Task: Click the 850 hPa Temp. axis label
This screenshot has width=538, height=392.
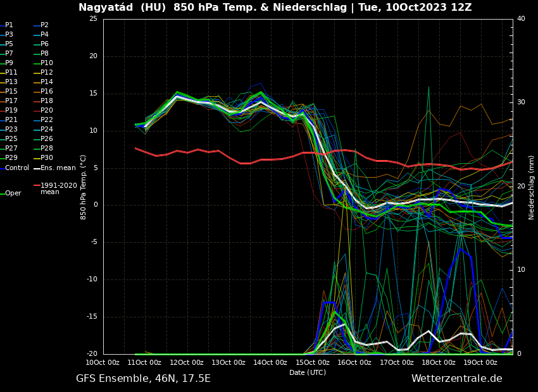Action: (x=84, y=187)
